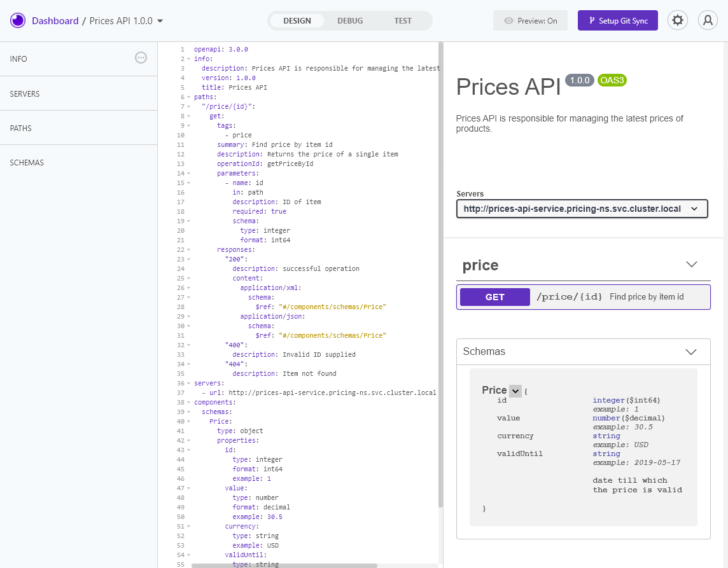The image size is (728, 568).
Task: Click the GET method button
Action: tap(495, 297)
